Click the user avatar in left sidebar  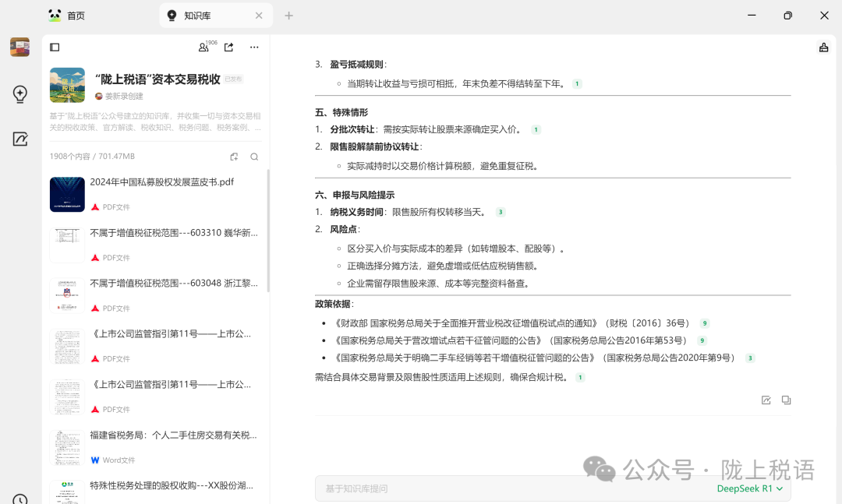[x=19, y=48]
